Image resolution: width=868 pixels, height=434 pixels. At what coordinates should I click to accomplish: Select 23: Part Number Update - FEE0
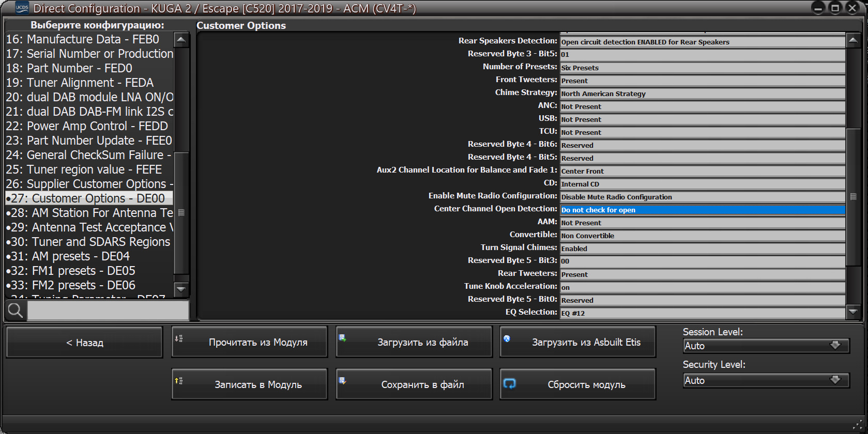pyautogui.click(x=89, y=141)
